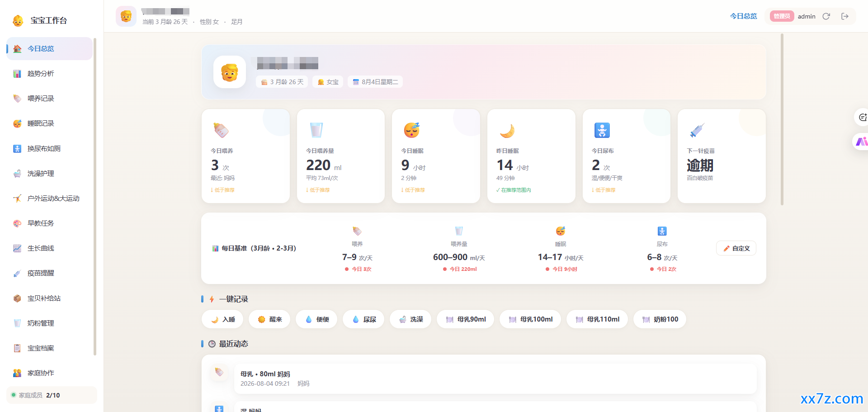This screenshot has height=412, width=868.
Task: Open the floating chat icon at right edge
Action: tap(862, 118)
